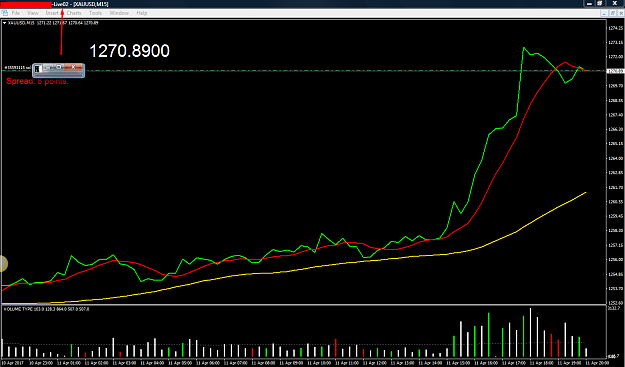Screen dimensions: 625x367
Task: Click the [XAUUSD,M15] window title text
Action: (x=91, y=4)
